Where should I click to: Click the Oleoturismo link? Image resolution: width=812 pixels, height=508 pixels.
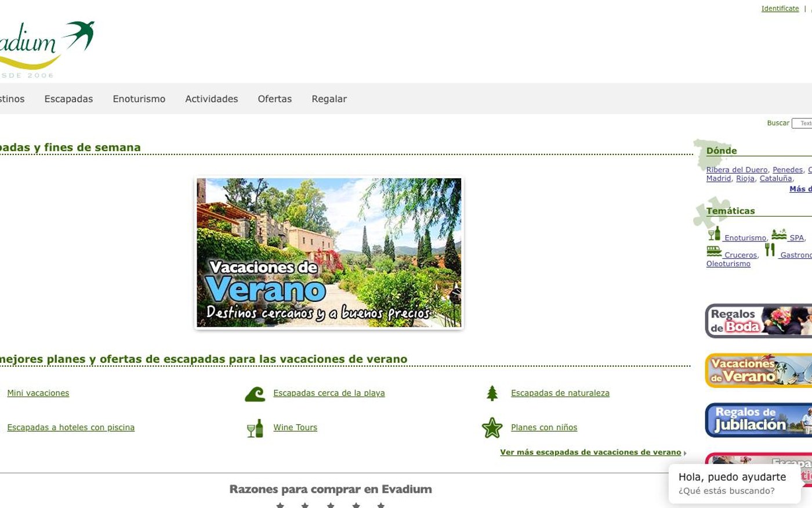(728, 264)
